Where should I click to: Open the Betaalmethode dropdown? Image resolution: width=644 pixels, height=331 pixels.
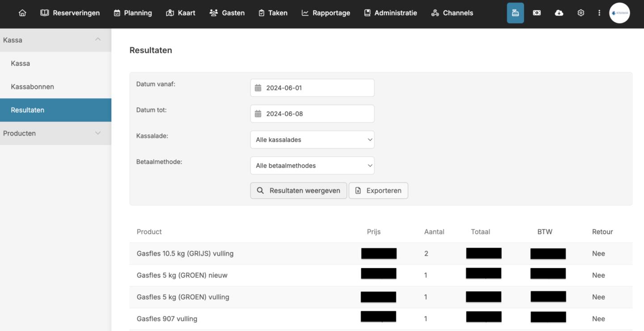click(312, 166)
